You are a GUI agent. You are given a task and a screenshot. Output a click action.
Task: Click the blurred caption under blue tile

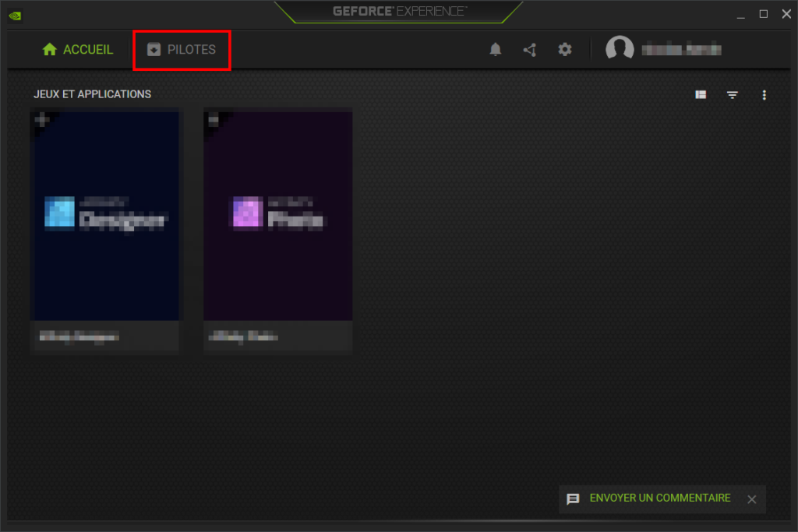(x=79, y=336)
